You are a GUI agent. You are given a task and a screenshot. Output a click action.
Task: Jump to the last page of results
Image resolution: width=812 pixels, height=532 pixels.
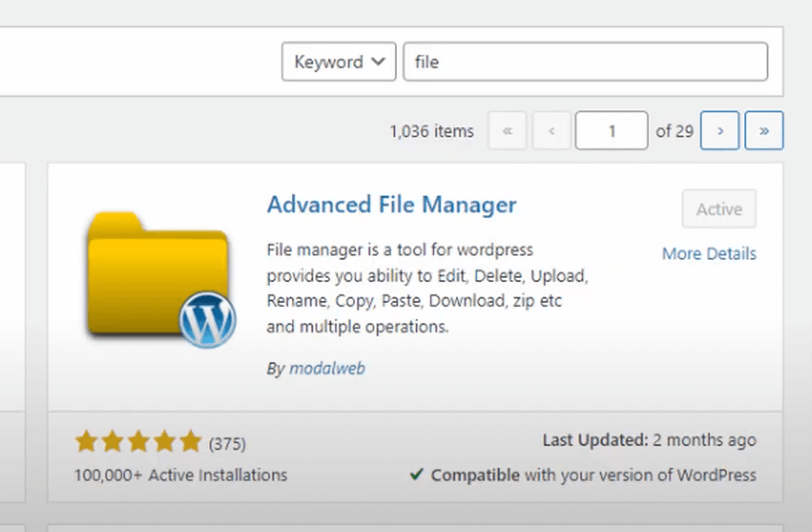[764, 131]
